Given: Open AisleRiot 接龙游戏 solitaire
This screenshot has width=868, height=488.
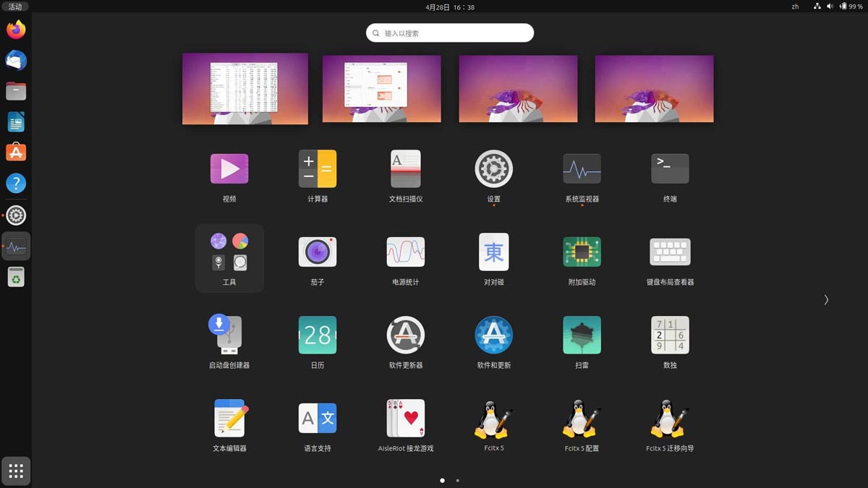Looking at the screenshot, I should [406, 419].
